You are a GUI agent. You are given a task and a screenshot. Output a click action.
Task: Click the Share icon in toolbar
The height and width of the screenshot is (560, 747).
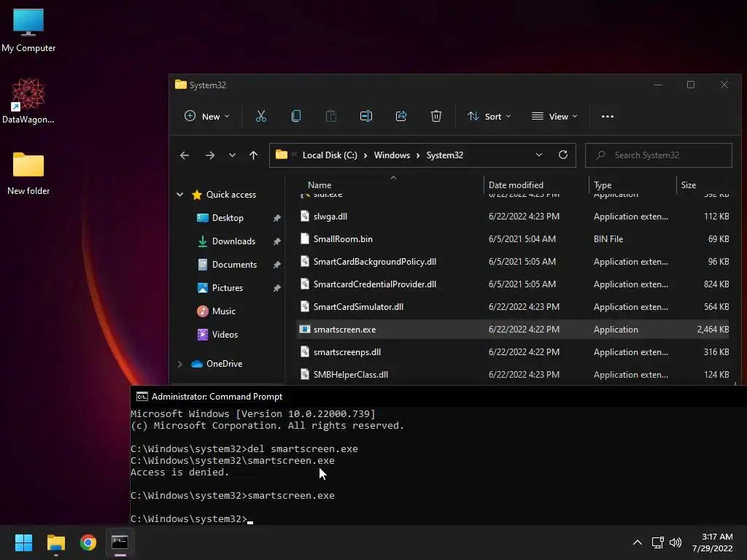click(401, 116)
